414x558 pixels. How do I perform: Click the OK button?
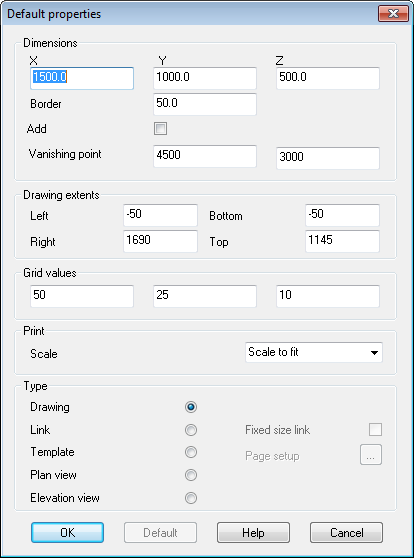pos(68,532)
